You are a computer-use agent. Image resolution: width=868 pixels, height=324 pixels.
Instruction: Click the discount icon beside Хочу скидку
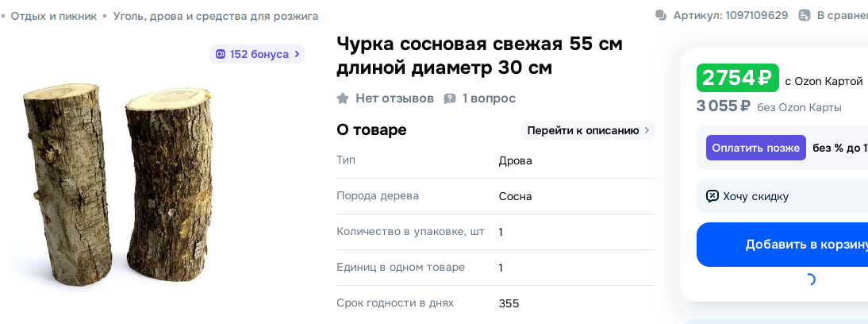click(x=712, y=196)
